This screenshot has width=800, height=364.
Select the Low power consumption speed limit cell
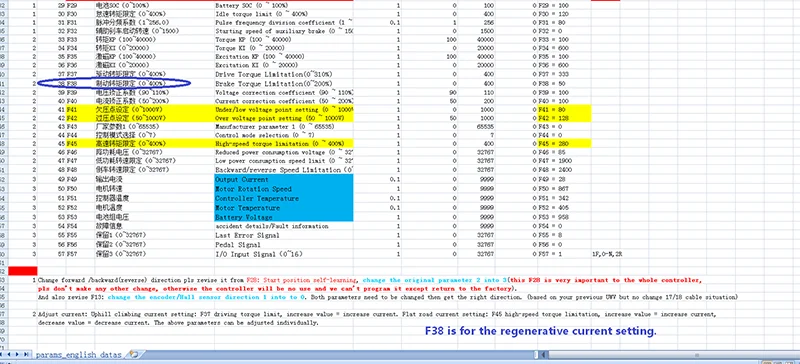coord(283,161)
